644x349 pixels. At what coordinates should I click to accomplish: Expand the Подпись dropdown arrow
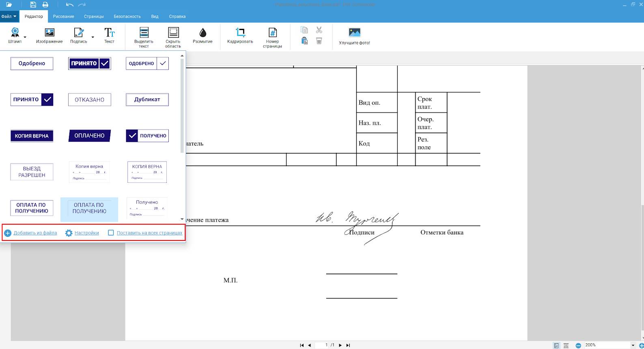pyautogui.click(x=93, y=37)
